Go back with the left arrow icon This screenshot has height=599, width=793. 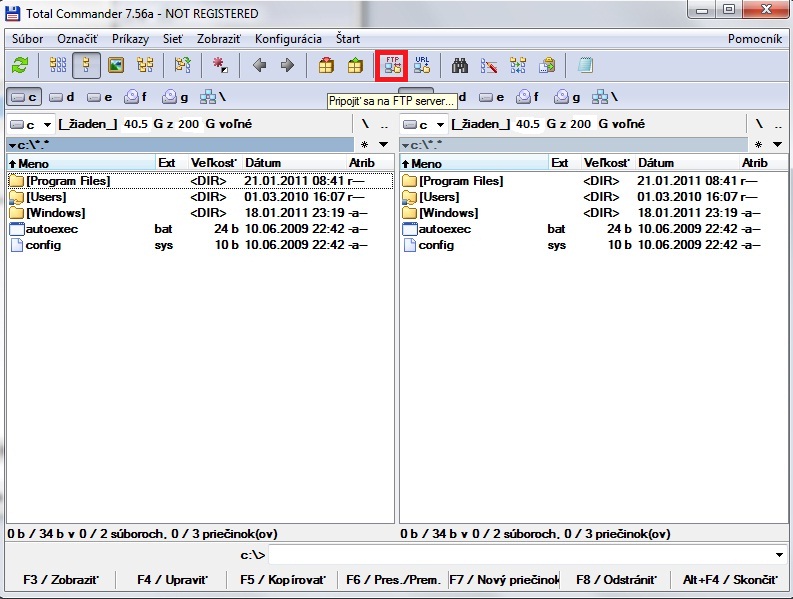click(259, 65)
